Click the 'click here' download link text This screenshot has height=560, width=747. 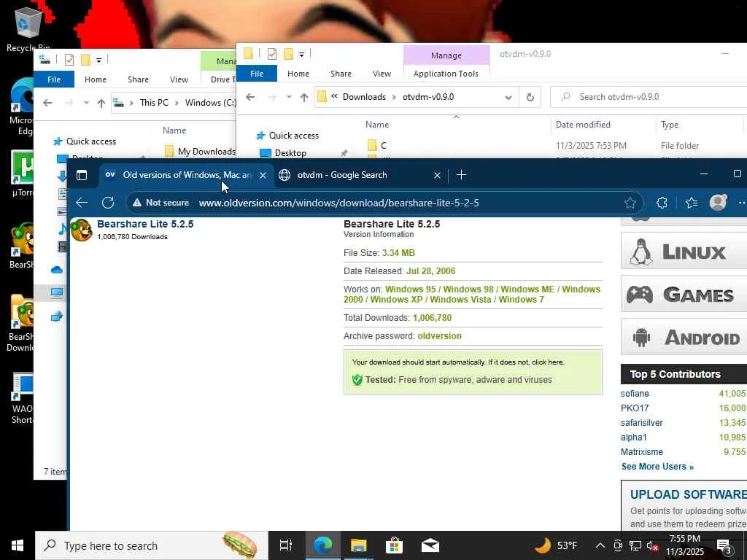[547, 362]
